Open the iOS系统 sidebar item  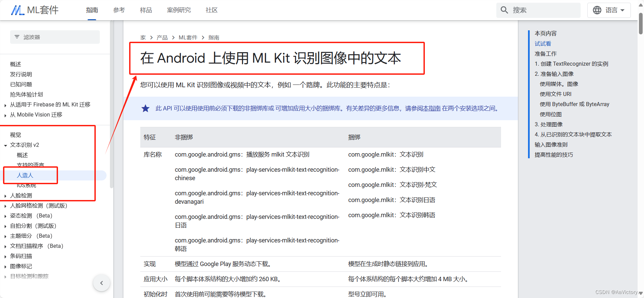click(26, 186)
